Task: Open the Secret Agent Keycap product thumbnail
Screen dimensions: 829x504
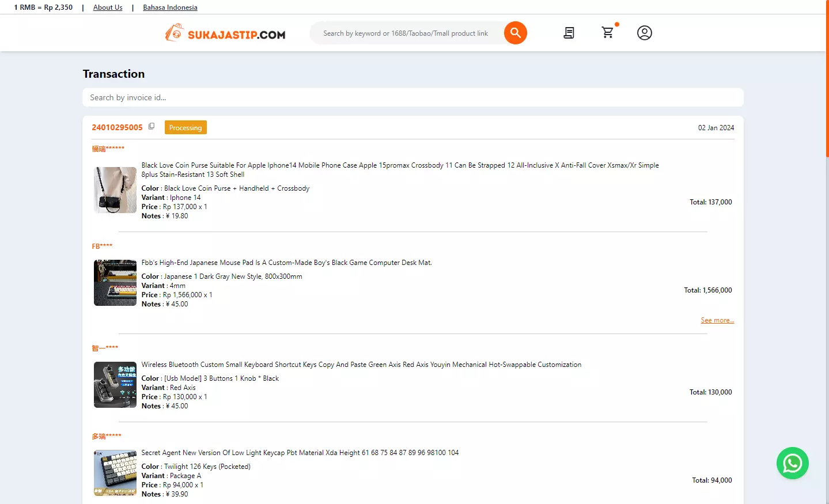Action: click(x=115, y=473)
